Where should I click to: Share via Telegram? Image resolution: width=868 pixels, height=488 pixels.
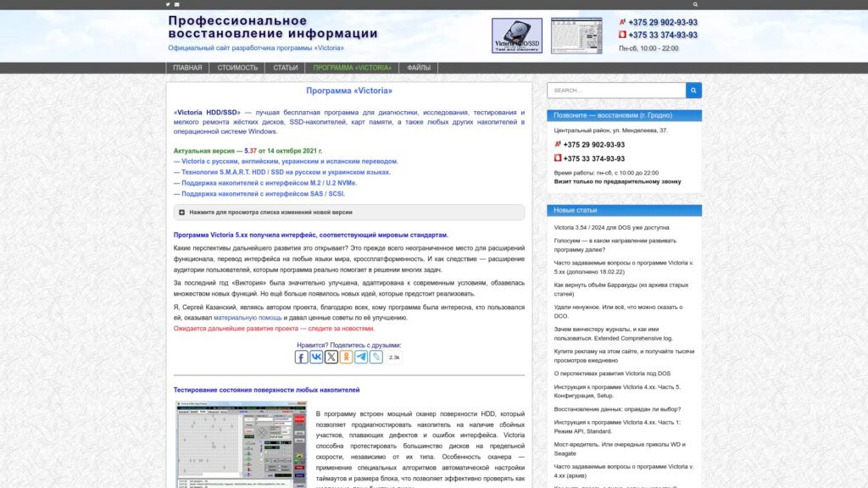(x=361, y=357)
